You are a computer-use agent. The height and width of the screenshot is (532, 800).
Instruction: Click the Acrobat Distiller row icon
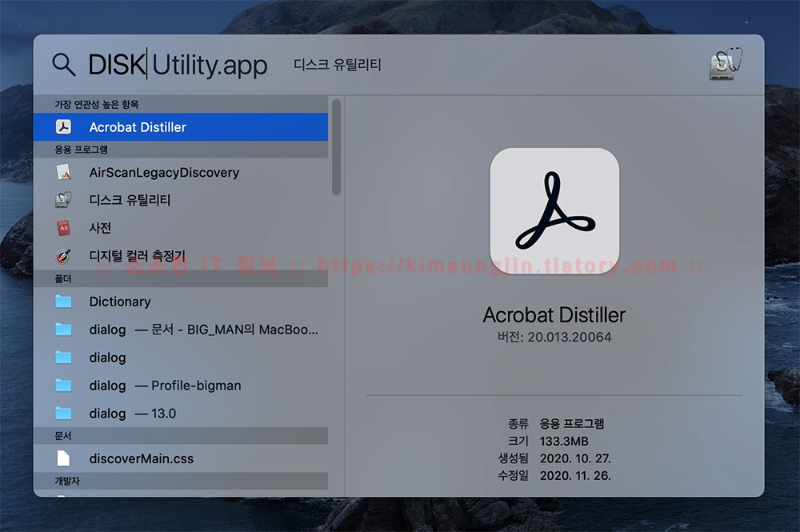tap(64, 127)
